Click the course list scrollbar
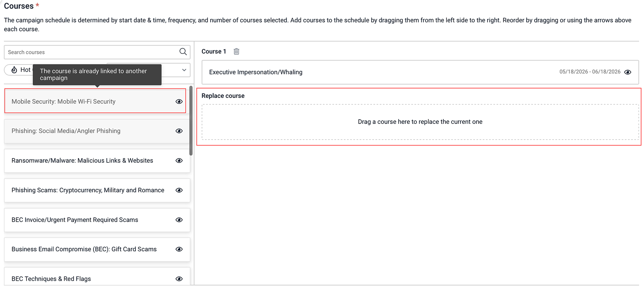 [191, 121]
